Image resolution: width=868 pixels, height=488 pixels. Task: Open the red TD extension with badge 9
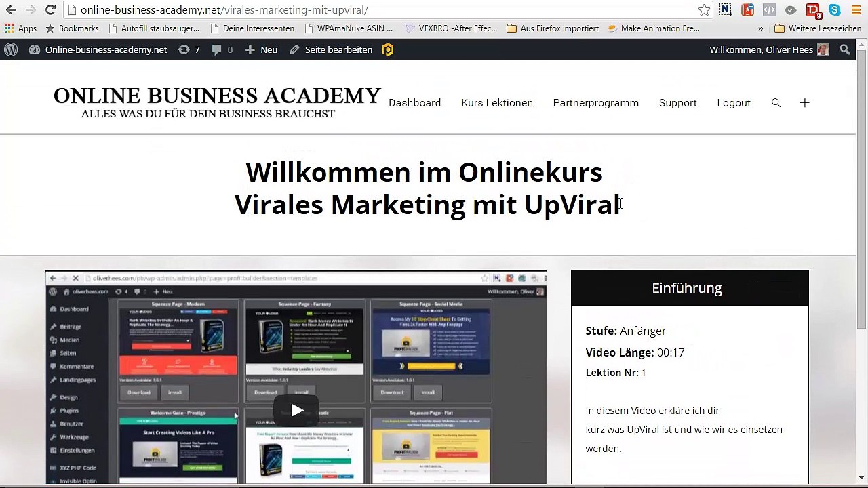pyautogui.click(x=813, y=10)
